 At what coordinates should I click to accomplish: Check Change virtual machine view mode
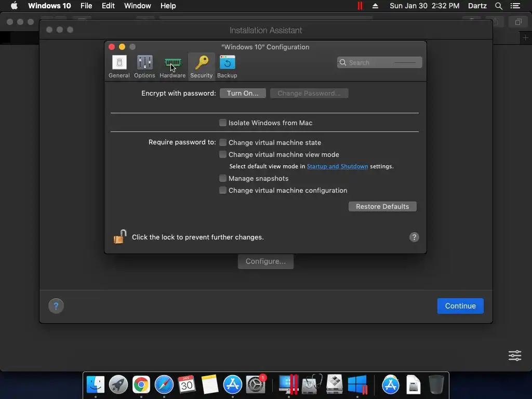click(x=223, y=154)
